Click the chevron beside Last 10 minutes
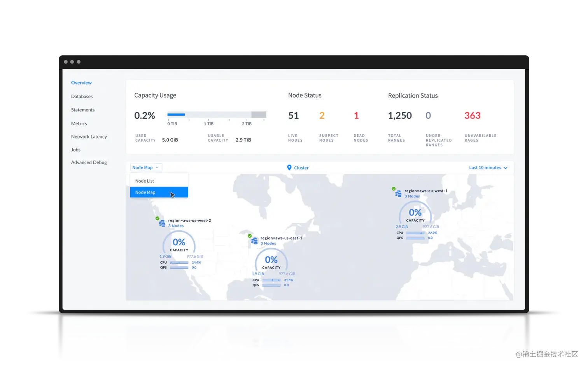The width and height of the screenshot is (588, 368). pyautogui.click(x=506, y=168)
